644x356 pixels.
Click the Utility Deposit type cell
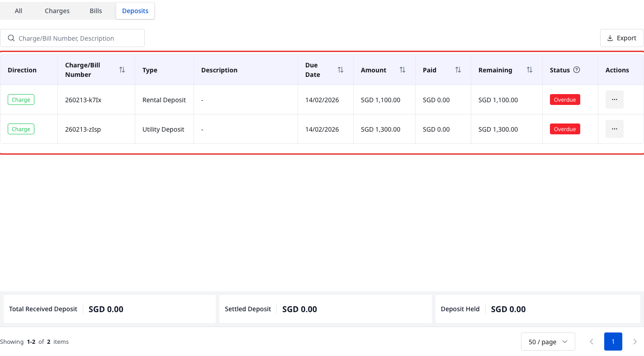click(x=163, y=129)
